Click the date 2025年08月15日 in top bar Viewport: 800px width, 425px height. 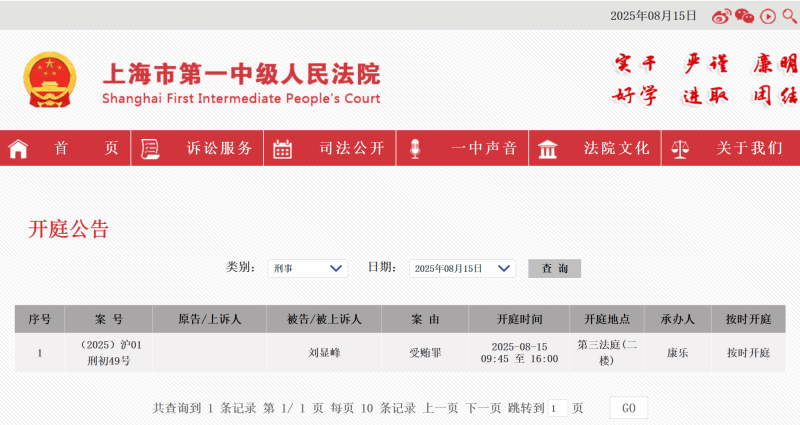[x=653, y=16]
